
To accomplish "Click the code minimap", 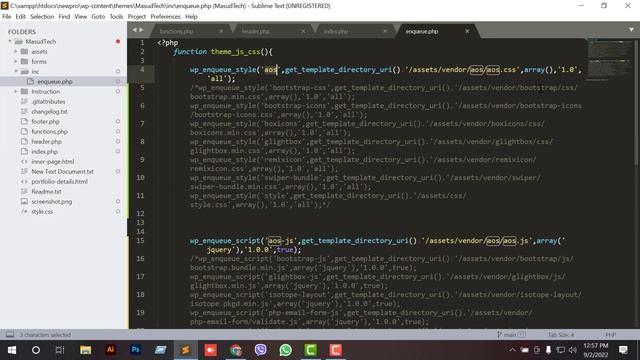I will (610, 59).
